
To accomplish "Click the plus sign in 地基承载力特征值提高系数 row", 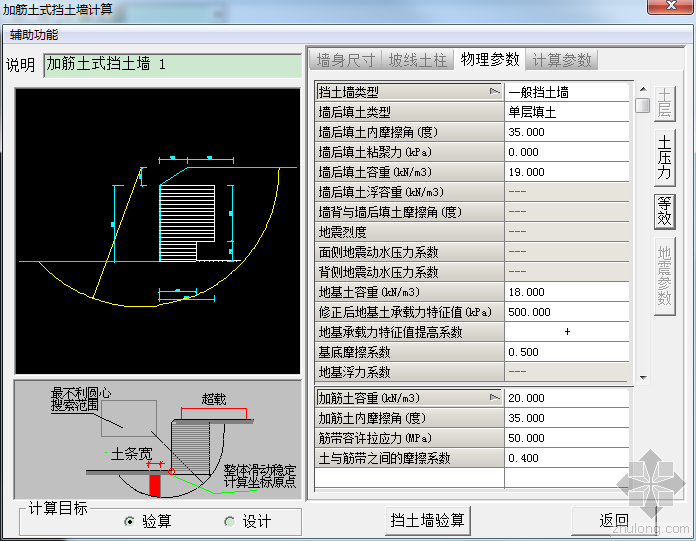I will pyautogui.click(x=567, y=332).
